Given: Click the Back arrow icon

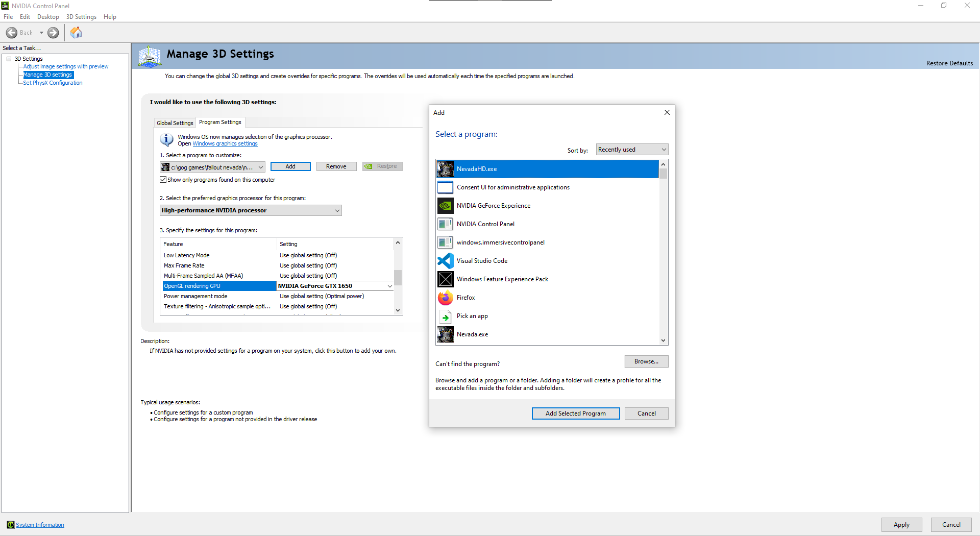Looking at the screenshot, I should click(x=12, y=33).
